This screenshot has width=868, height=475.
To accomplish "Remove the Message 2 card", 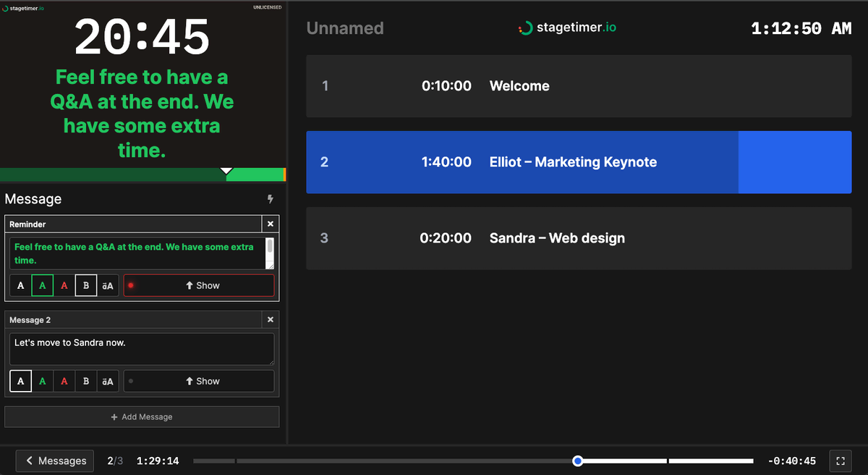I will tap(270, 319).
